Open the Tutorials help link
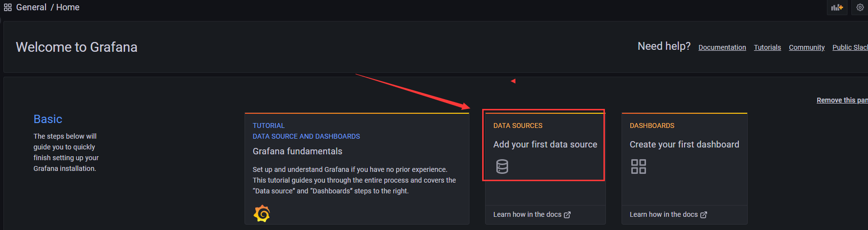868x230 pixels. (767, 47)
